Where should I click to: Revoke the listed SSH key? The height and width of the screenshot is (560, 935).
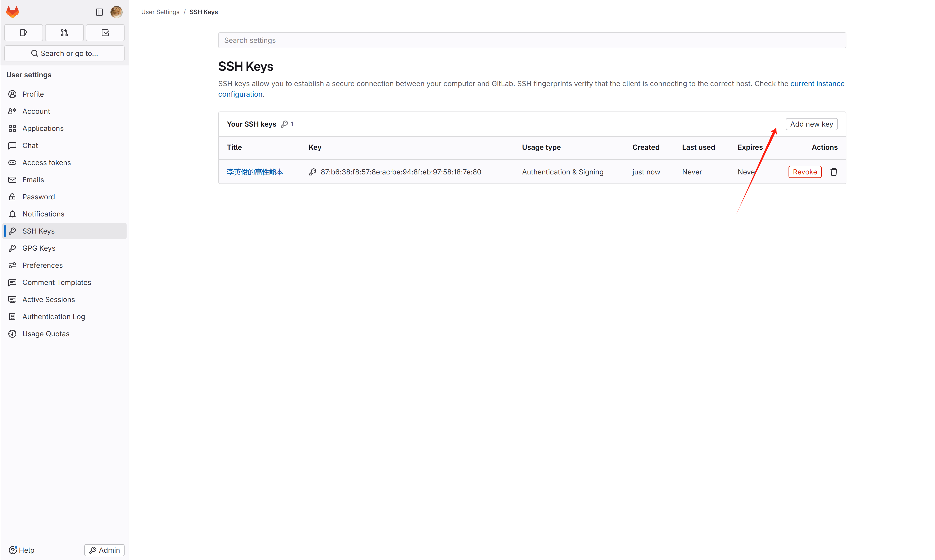[804, 172]
